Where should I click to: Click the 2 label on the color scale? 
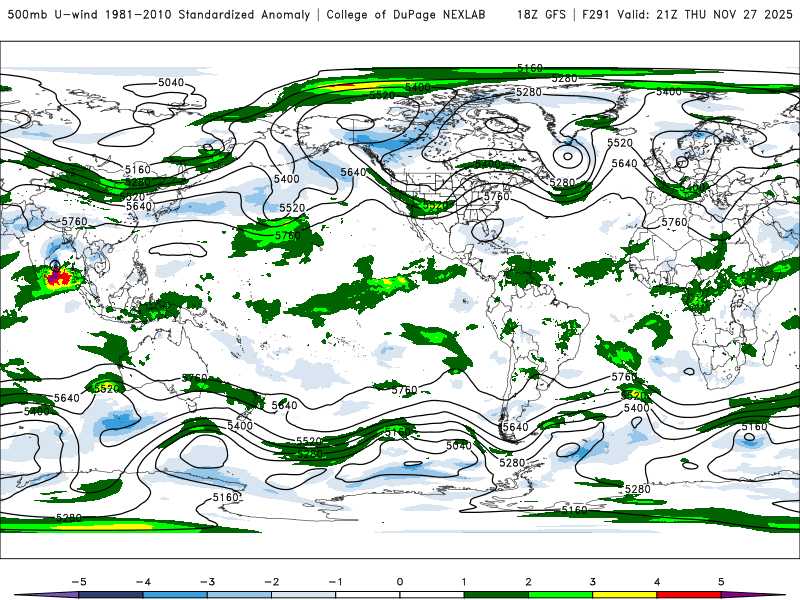click(528, 582)
